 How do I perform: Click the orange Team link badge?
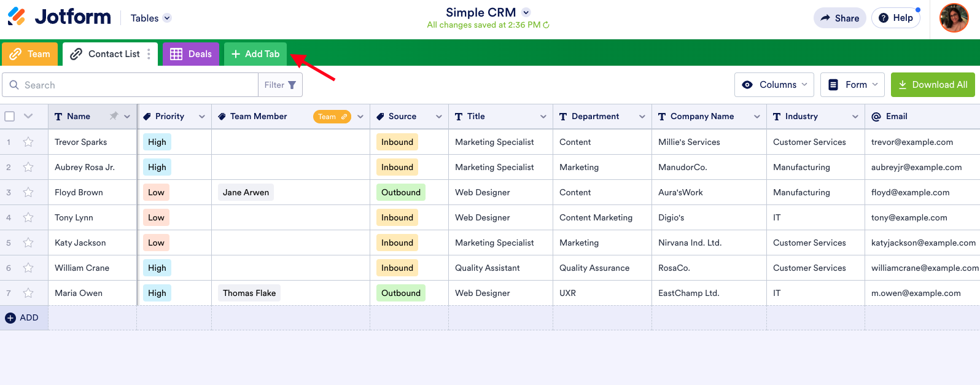pos(332,116)
